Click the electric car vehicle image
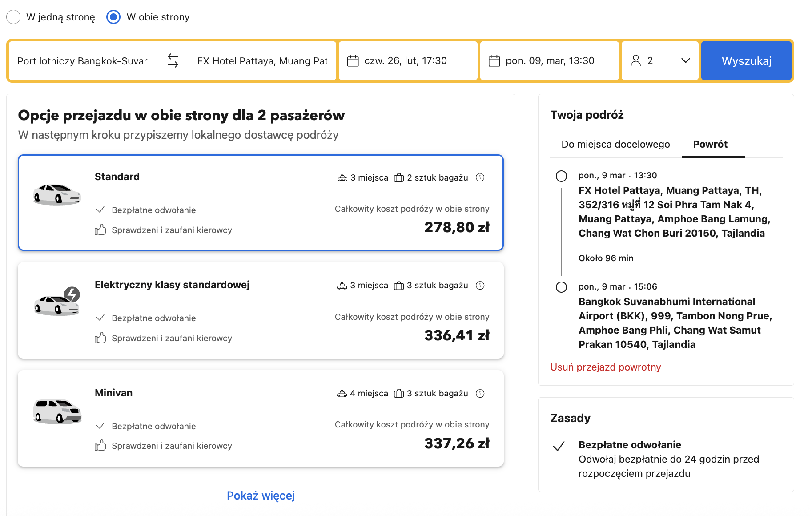Screen dimensions: 812x516 57,302
